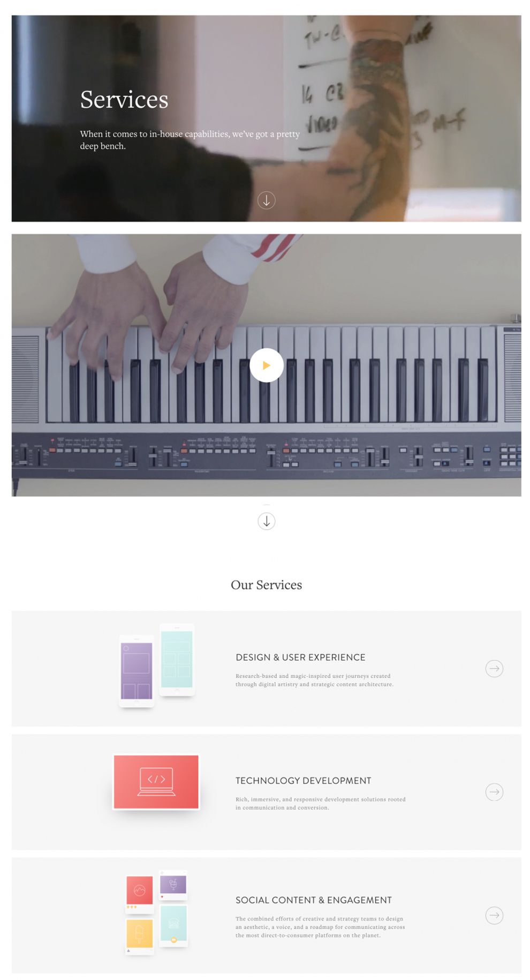Screen dimensions: 530x980
Task: Click the red laptop code illustration
Action: click(156, 782)
